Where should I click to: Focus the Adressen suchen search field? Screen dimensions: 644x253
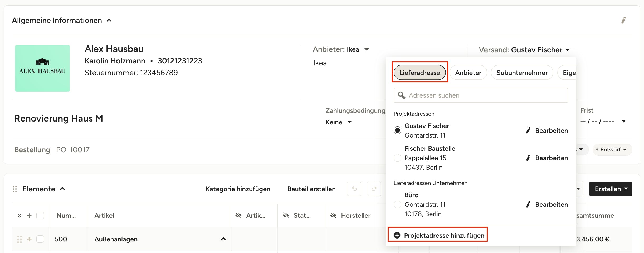[x=481, y=95]
